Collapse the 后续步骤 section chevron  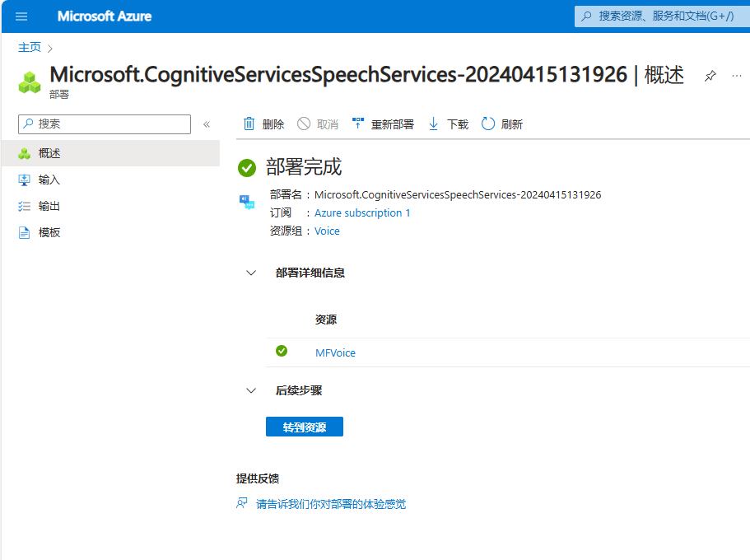[x=251, y=390]
